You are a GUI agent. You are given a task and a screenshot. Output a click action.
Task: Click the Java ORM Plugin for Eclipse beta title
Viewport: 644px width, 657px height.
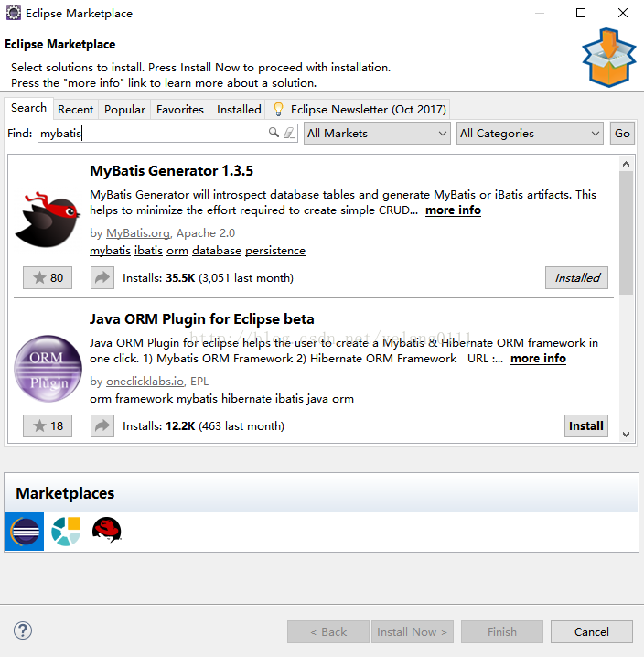(202, 319)
